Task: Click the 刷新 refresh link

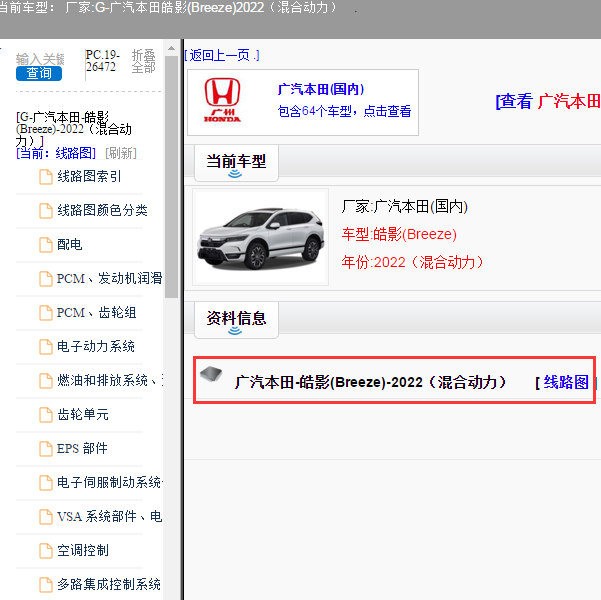Action: click(x=121, y=153)
